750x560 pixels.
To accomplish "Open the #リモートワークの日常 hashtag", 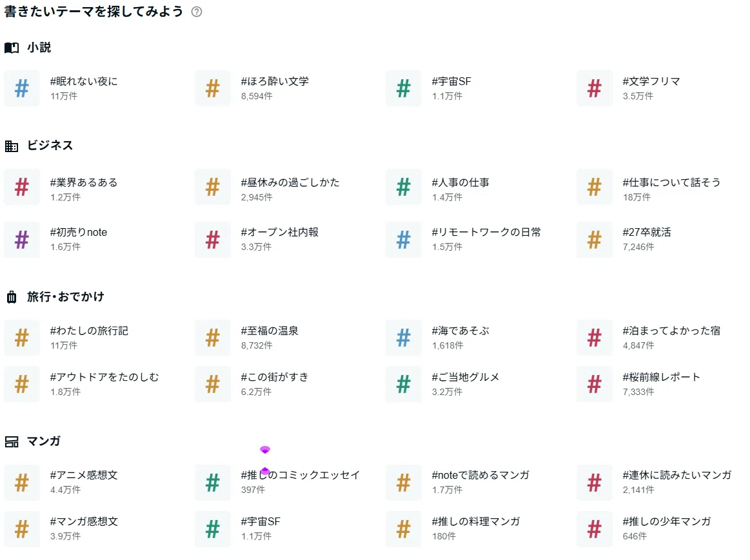I will tap(486, 232).
